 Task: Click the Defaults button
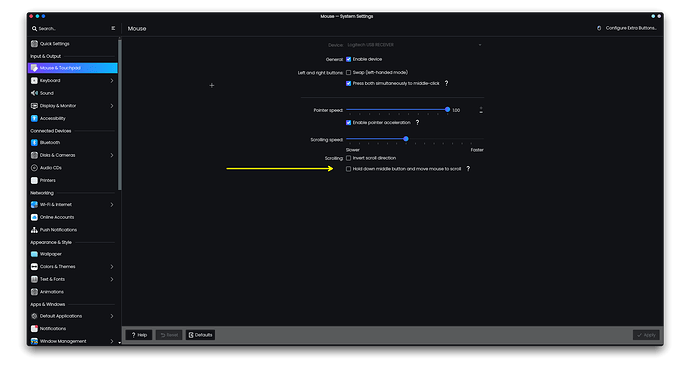pos(200,335)
